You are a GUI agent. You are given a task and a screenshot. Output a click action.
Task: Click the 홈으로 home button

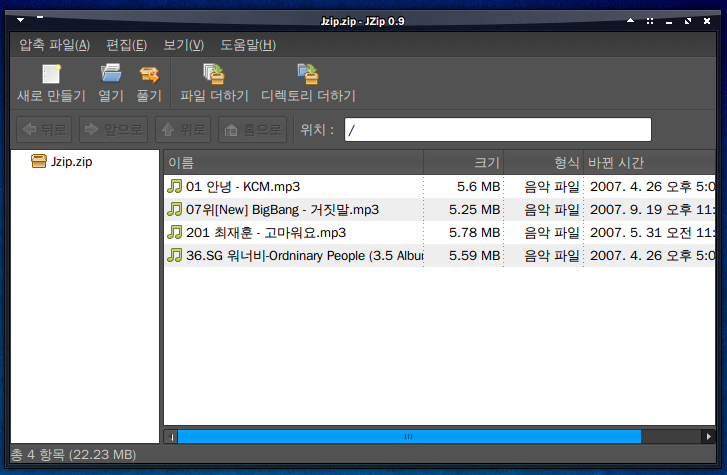point(253,129)
